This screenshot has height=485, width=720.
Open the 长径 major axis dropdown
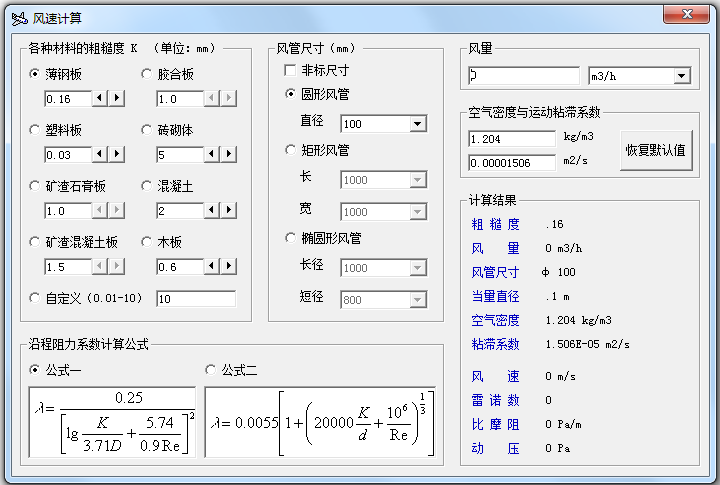coord(417,268)
